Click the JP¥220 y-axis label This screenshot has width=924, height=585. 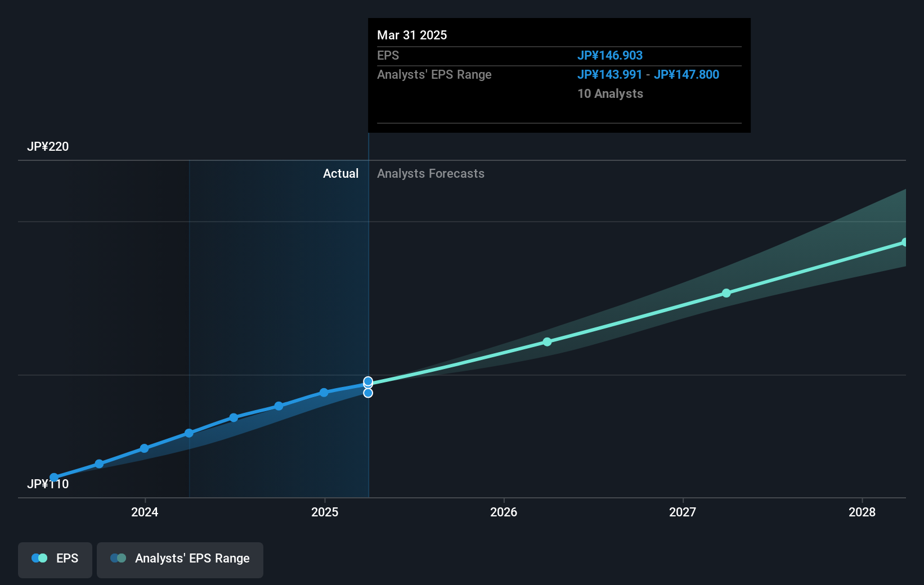48,146
